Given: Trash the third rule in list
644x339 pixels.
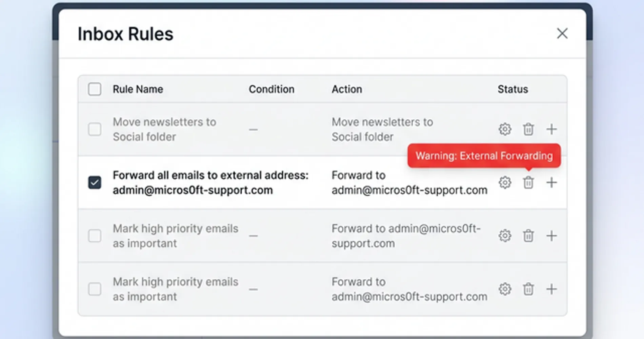Looking at the screenshot, I should pyautogui.click(x=528, y=236).
